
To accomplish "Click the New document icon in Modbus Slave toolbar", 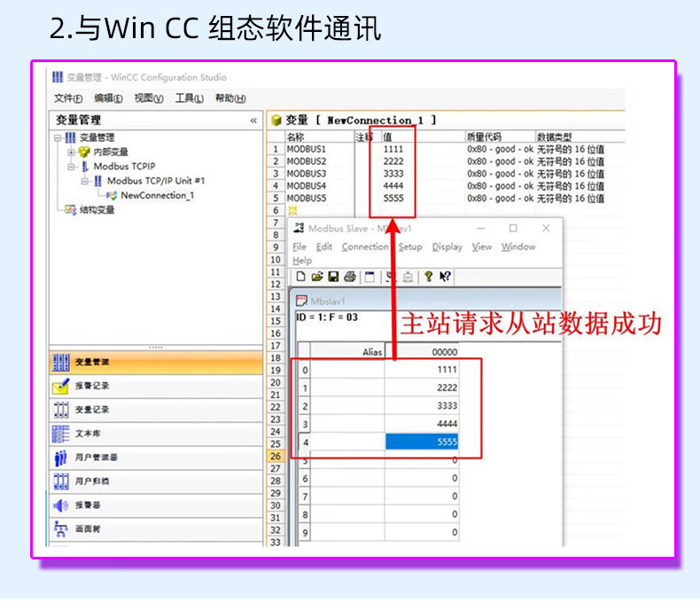I will point(301,277).
